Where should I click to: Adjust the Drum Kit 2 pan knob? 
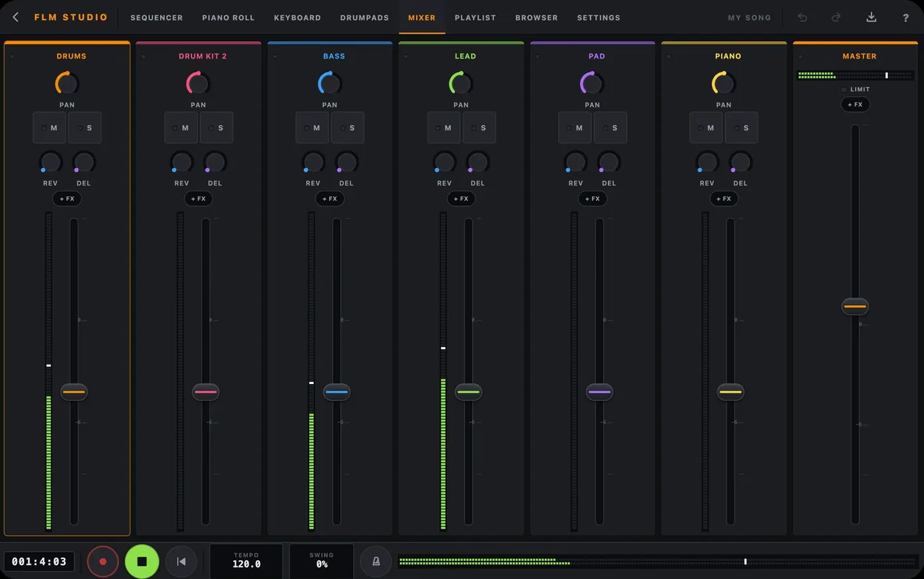198,83
